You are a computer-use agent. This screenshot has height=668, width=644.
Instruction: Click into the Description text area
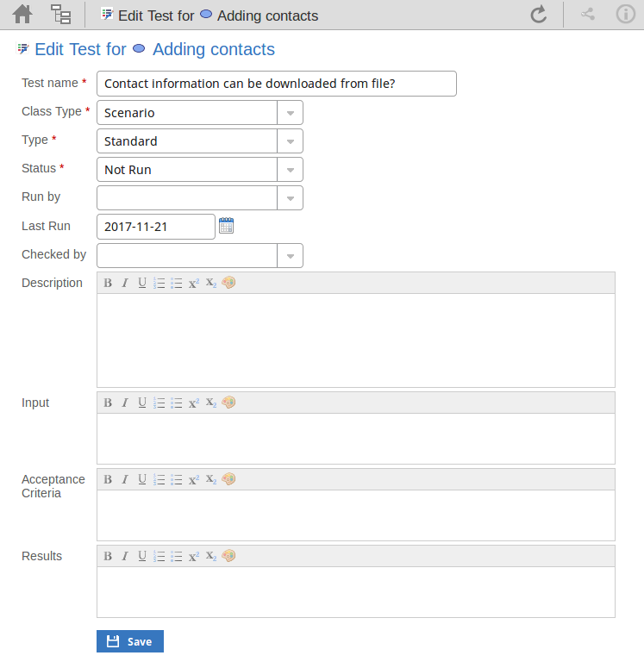coord(355,340)
